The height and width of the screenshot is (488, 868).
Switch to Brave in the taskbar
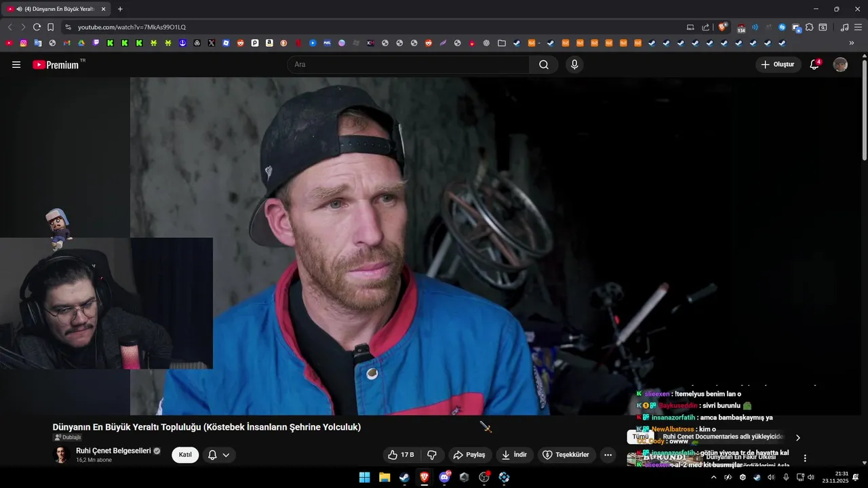(425, 477)
